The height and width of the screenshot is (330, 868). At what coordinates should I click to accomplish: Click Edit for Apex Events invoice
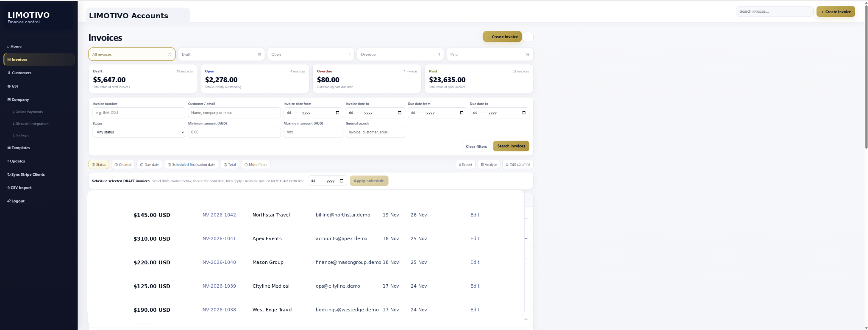475,238
